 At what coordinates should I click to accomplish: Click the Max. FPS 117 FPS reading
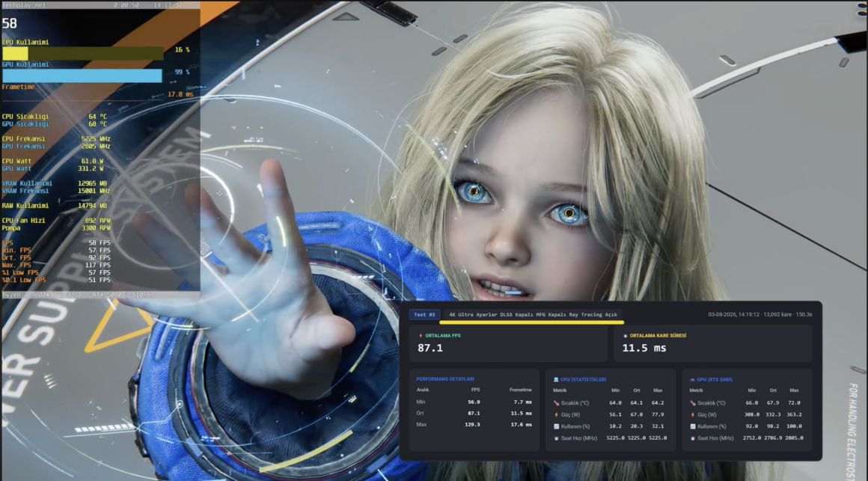point(97,265)
